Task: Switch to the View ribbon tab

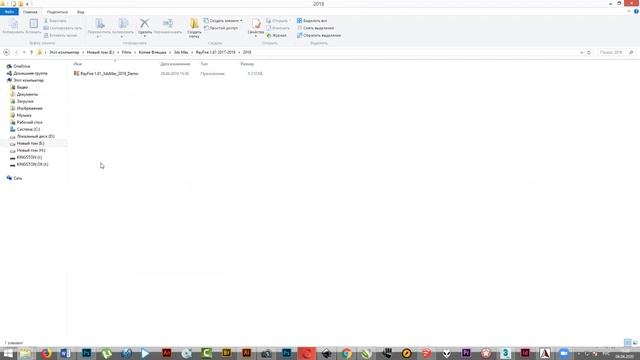Action: click(x=80, y=12)
